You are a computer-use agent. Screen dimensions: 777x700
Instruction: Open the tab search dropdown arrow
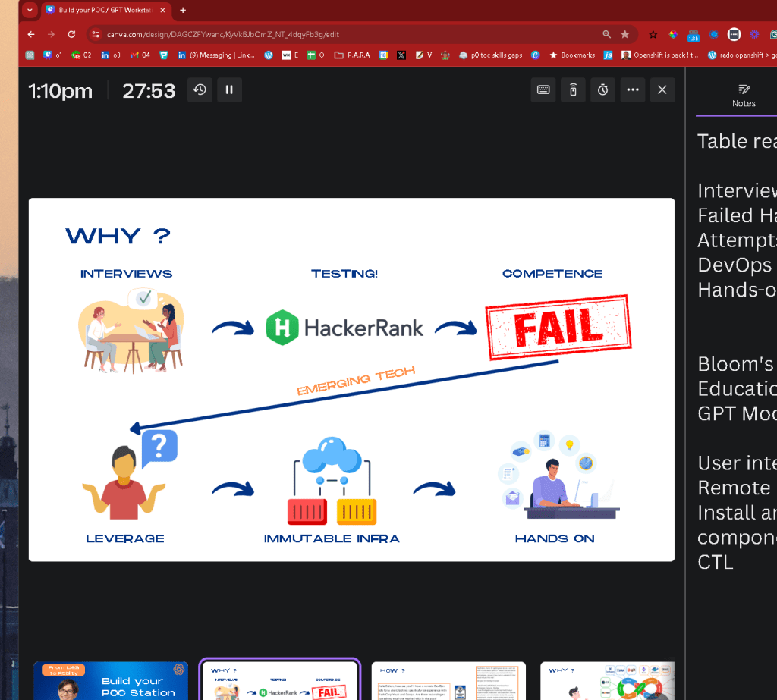click(30, 10)
